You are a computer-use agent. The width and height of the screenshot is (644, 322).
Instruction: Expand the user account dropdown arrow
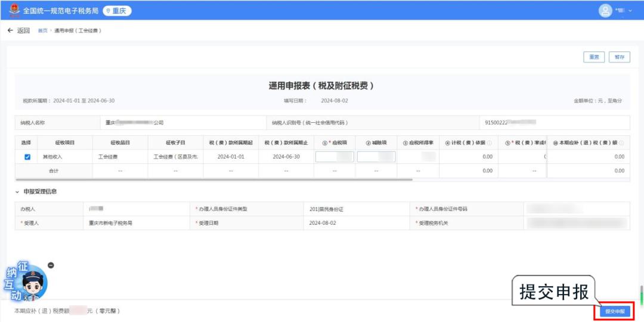[x=630, y=11]
